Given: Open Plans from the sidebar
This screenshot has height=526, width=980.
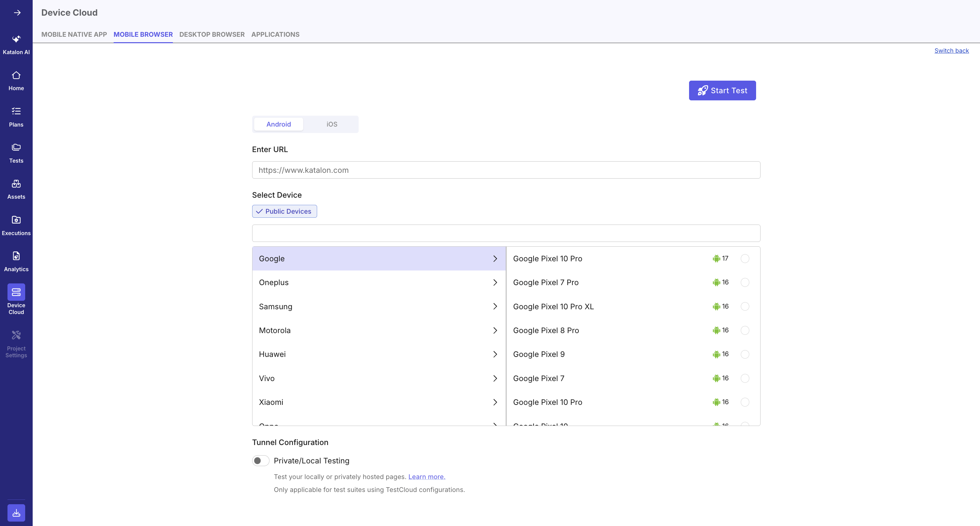Looking at the screenshot, I should (x=16, y=116).
